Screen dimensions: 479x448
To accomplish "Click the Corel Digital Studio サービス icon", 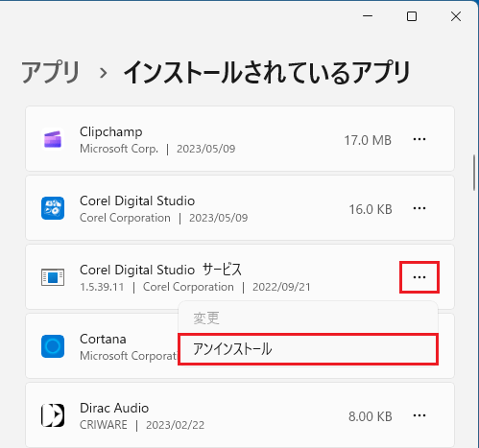I will coord(53,277).
